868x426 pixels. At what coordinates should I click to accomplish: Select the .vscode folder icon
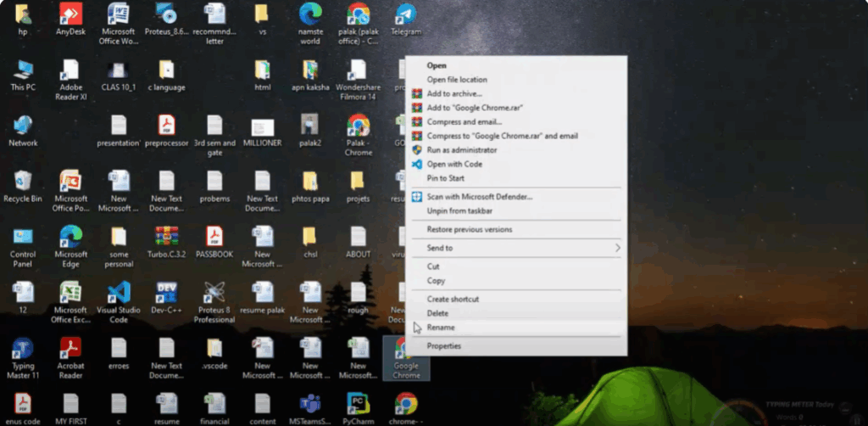[214, 354]
